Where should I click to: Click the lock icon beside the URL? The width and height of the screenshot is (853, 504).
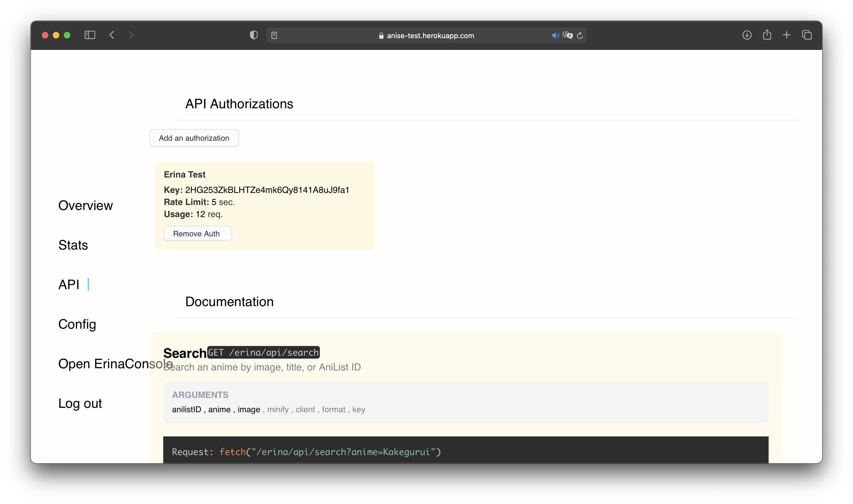381,36
